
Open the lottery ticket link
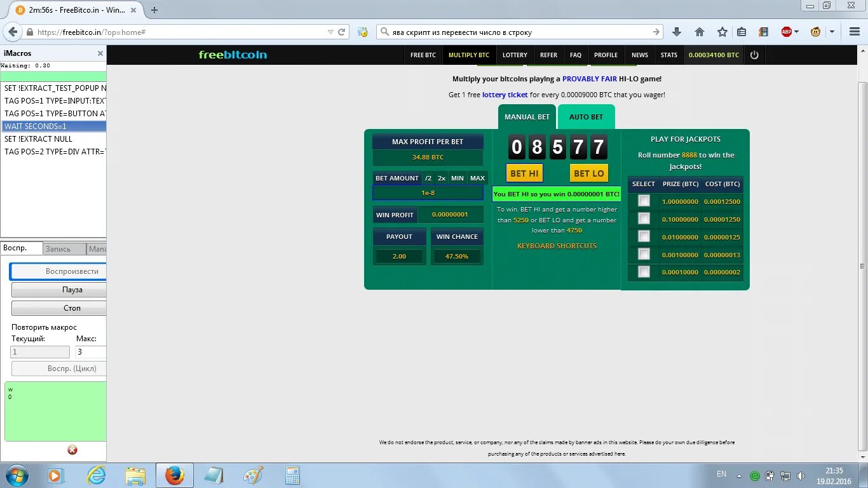(505, 95)
